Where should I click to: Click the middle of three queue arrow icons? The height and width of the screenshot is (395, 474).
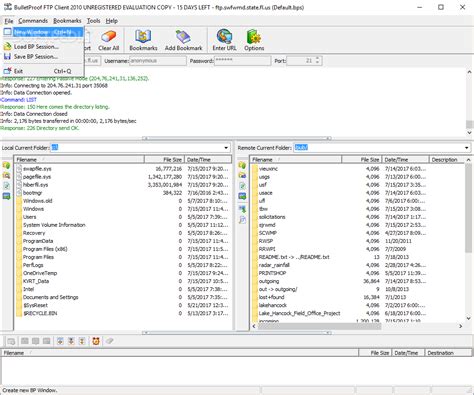click(71, 341)
